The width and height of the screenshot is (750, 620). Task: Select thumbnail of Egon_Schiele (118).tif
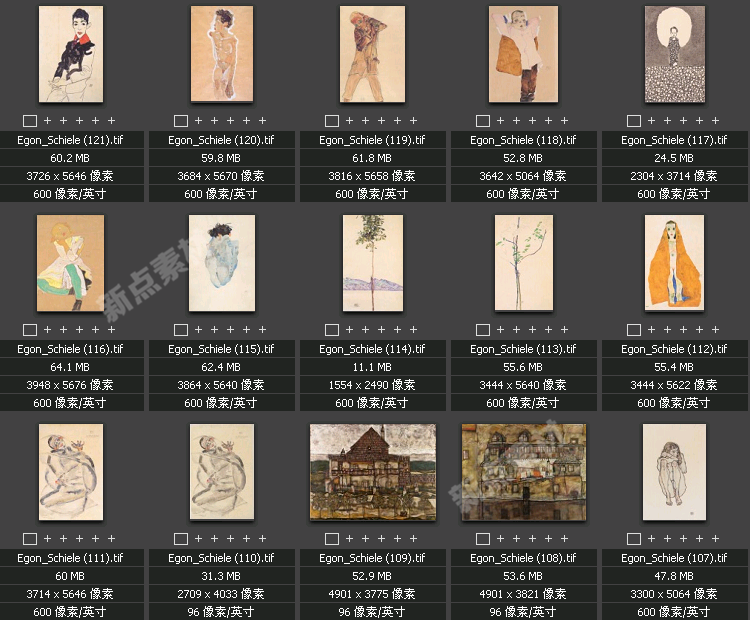pyautogui.click(x=523, y=54)
